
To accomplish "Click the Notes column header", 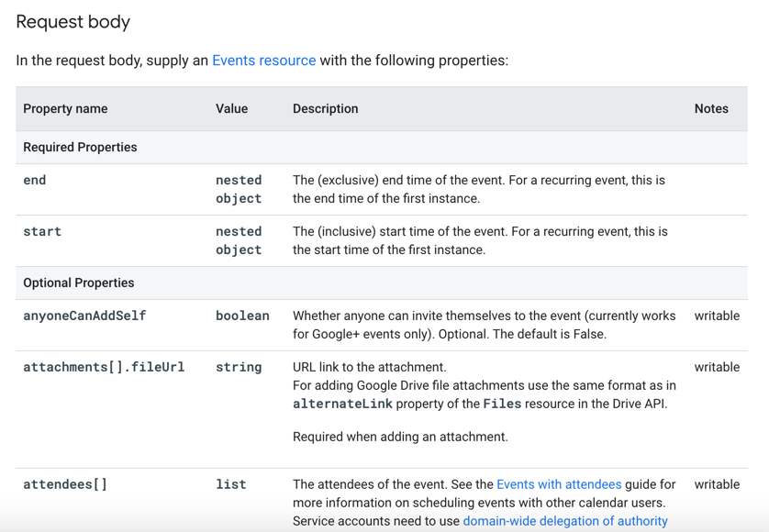I will point(711,108).
